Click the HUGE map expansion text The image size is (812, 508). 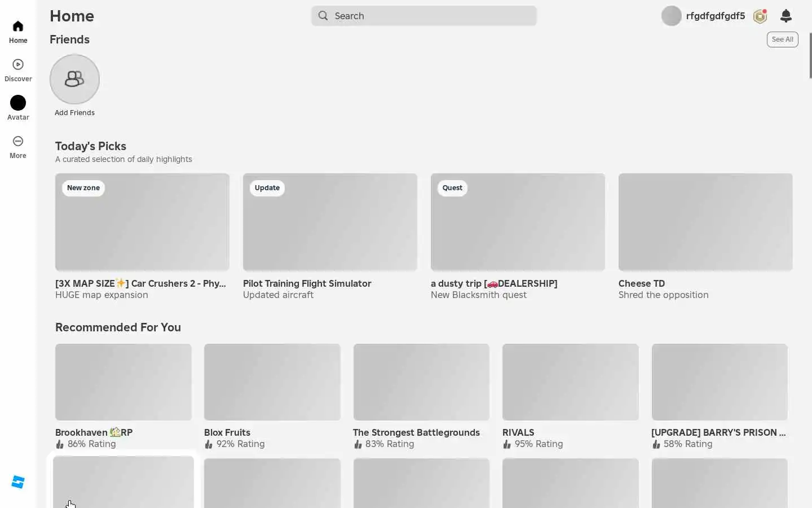(101, 295)
